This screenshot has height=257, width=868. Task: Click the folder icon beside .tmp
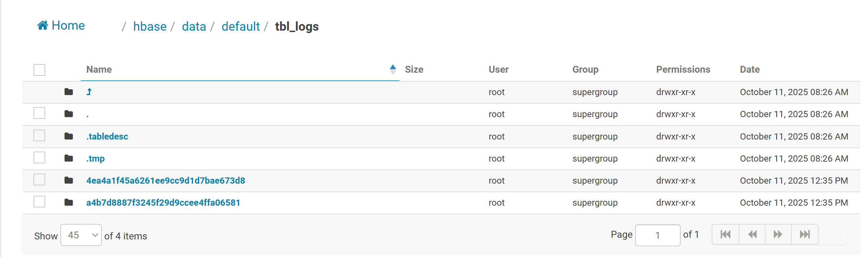click(69, 158)
